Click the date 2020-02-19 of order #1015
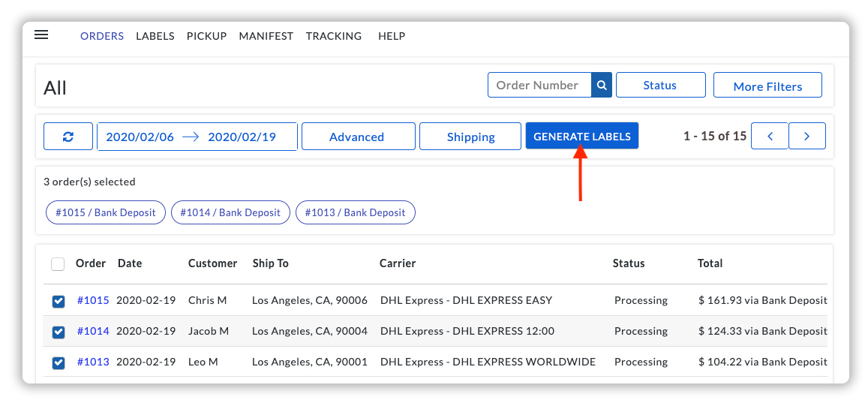Viewport: 868px width, 403px height. [146, 301]
